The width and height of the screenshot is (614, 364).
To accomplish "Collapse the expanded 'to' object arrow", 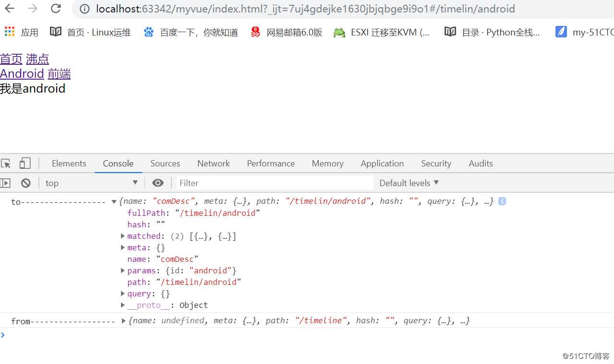I will (114, 201).
